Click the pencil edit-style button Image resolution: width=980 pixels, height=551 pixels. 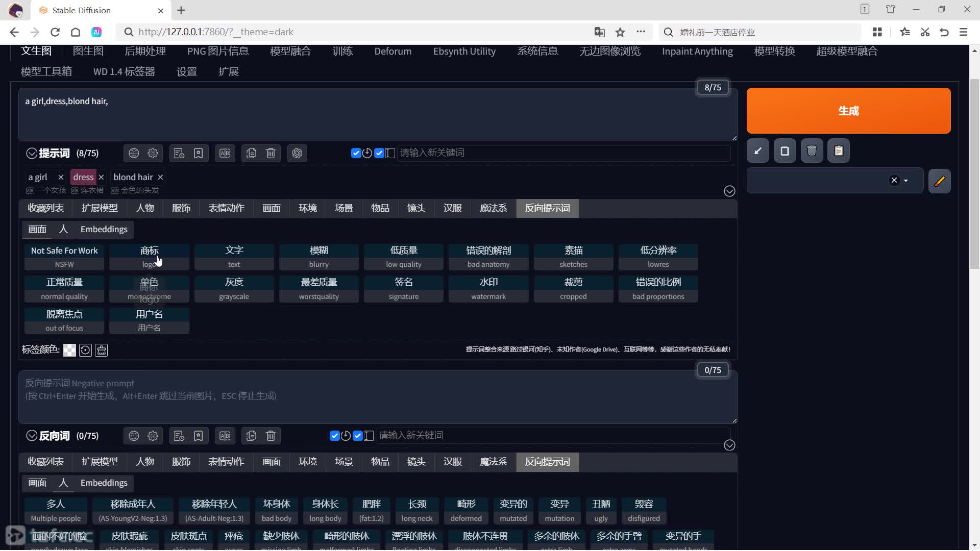pos(940,181)
